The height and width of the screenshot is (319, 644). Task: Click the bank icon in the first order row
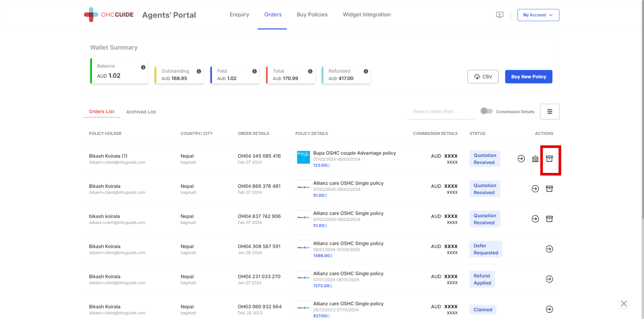pyautogui.click(x=535, y=159)
